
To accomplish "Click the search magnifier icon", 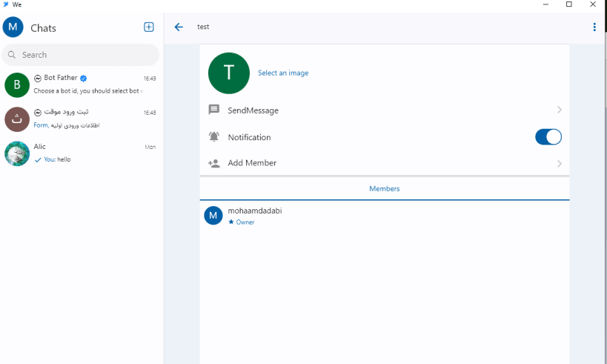I will click(12, 55).
